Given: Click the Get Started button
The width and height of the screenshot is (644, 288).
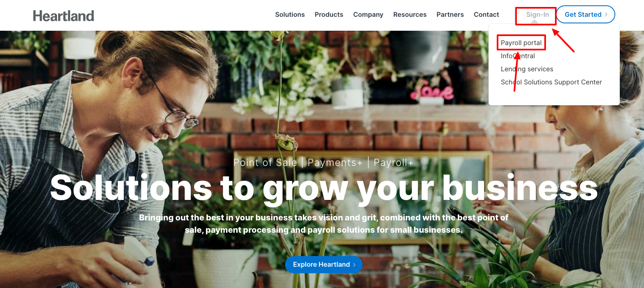Looking at the screenshot, I should click(586, 14).
